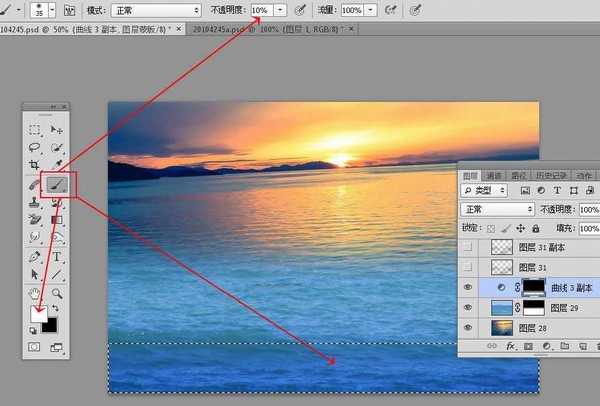
Task: Show the hidden 图层 31 layer
Action: [469, 267]
